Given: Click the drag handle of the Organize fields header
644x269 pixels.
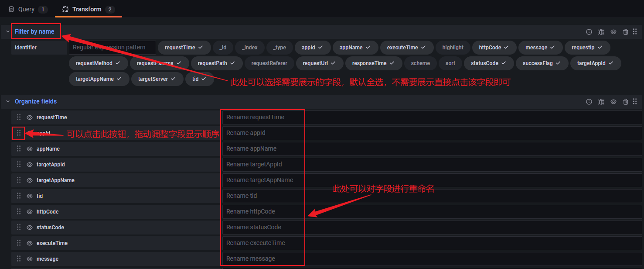Looking at the screenshot, I should tap(635, 101).
